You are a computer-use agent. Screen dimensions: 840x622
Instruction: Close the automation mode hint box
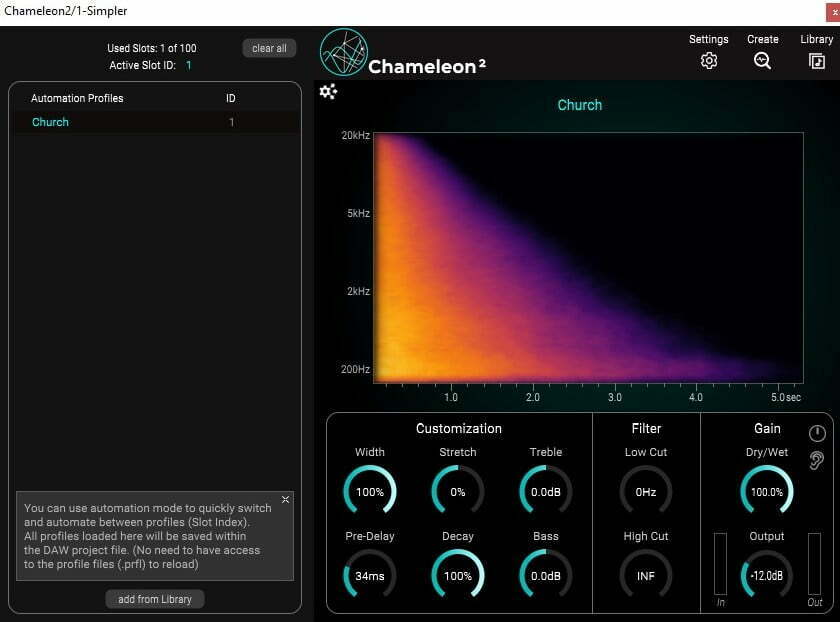285,499
